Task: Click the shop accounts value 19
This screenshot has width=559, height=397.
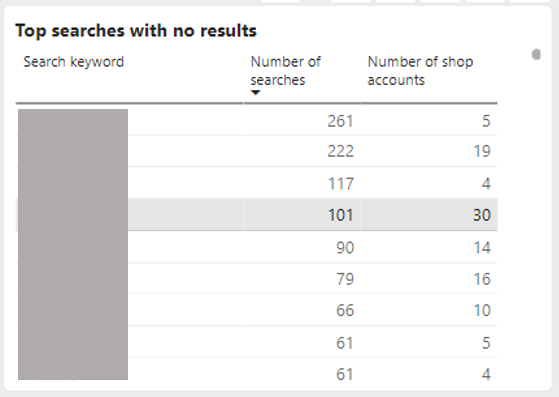Action: pos(482,151)
